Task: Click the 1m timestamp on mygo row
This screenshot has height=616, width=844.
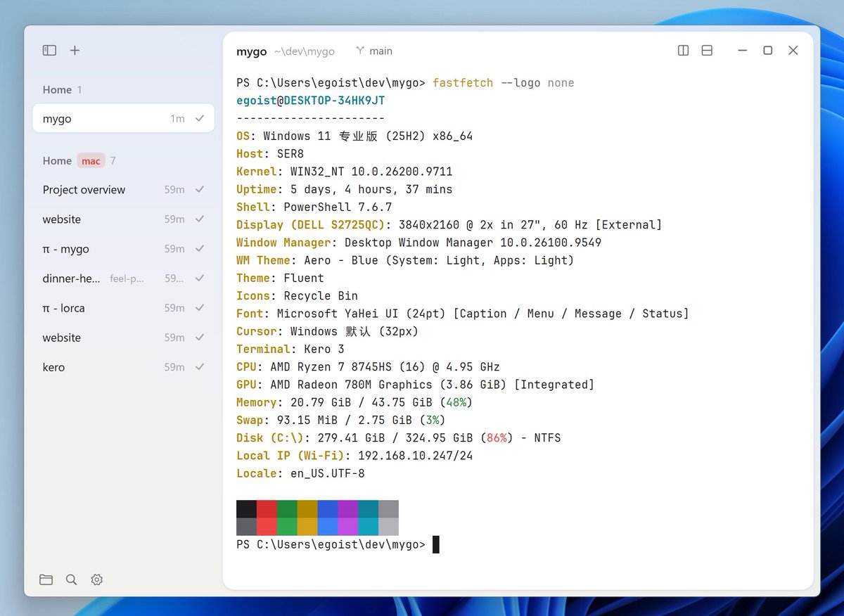Action: pos(177,119)
